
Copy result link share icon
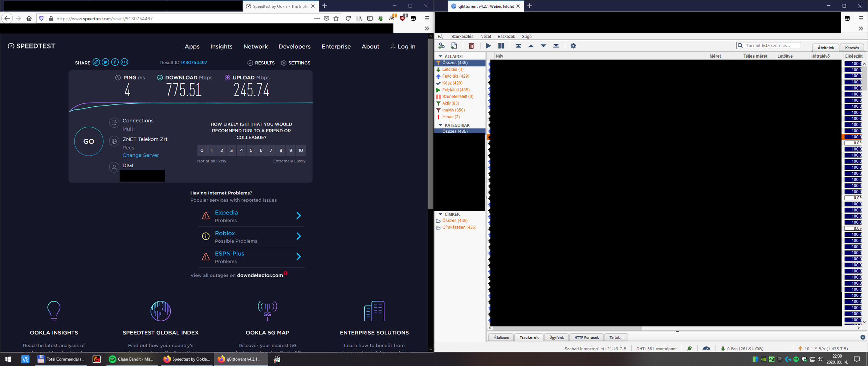(x=96, y=62)
